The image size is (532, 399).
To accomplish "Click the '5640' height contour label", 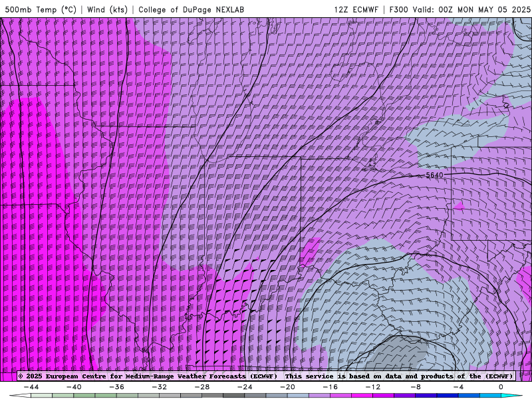I will (434, 175).
